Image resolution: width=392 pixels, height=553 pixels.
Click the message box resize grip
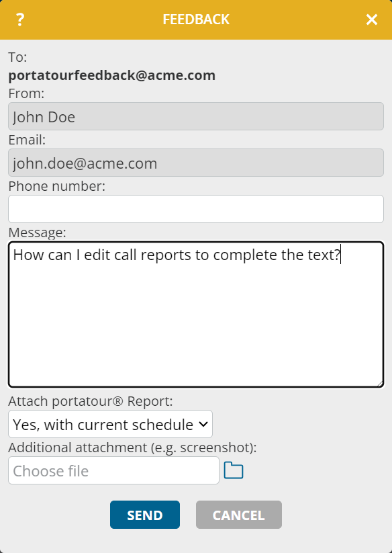coord(380,384)
